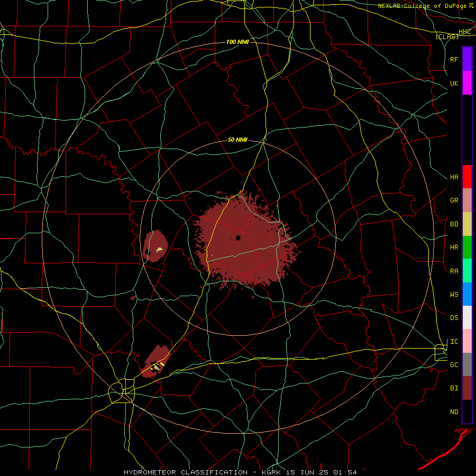Click the 50 NMI range ring label
This screenshot has width=476, height=476.
click(x=237, y=140)
